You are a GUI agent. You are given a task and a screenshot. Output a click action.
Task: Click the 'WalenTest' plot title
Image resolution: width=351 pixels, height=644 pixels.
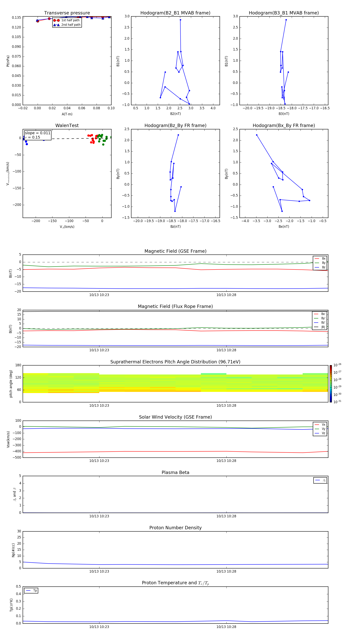[67, 125]
